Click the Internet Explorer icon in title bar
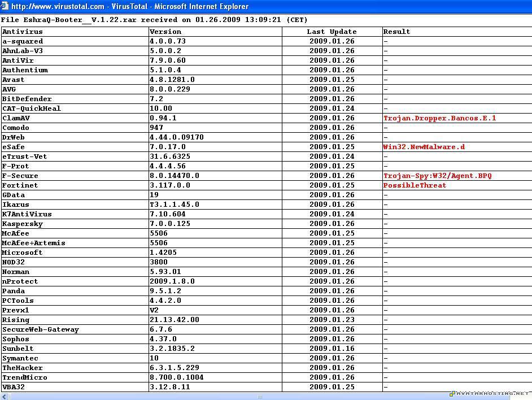Image resolution: width=532 pixels, height=400 pixels. pyautogui.click(x=5, y=6)
